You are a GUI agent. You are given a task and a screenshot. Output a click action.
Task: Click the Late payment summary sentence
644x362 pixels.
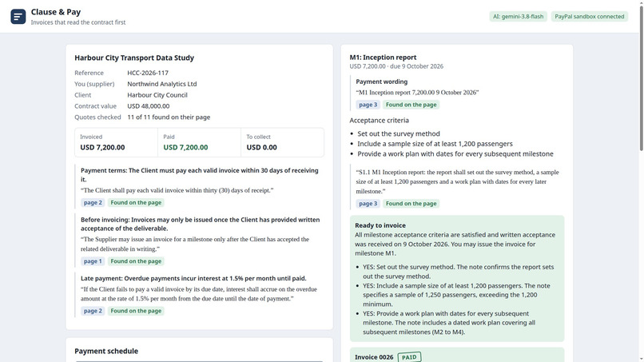(x=193, y=279)
